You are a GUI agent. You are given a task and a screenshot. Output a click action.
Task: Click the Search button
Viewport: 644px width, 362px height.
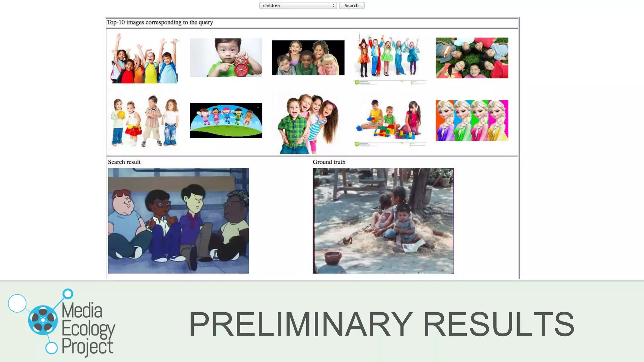[x=352, y=6]
